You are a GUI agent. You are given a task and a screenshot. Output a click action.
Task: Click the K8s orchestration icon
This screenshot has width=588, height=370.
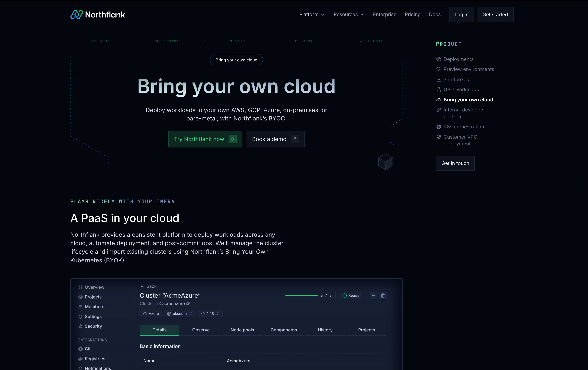click(x=439, y=127)
